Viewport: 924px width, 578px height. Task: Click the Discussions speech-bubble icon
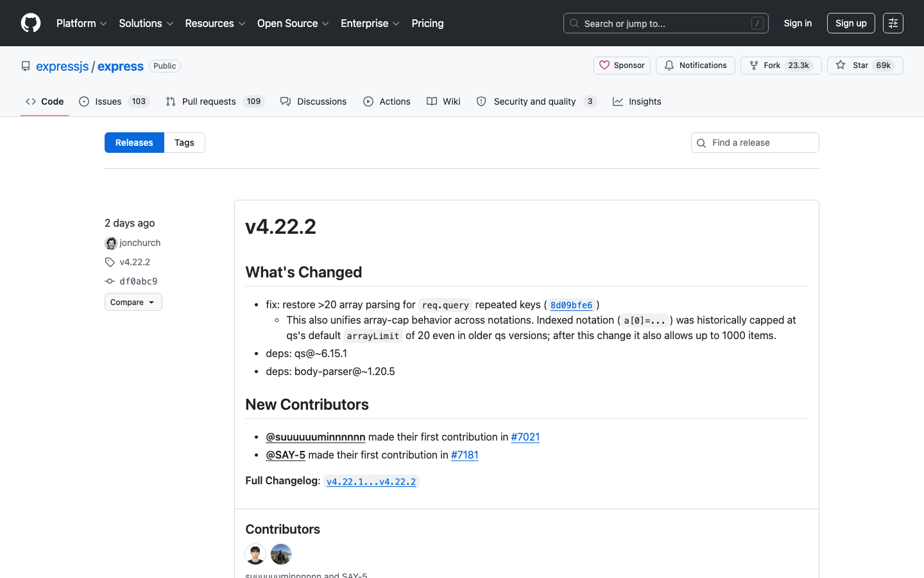click(x=286, y=101)
